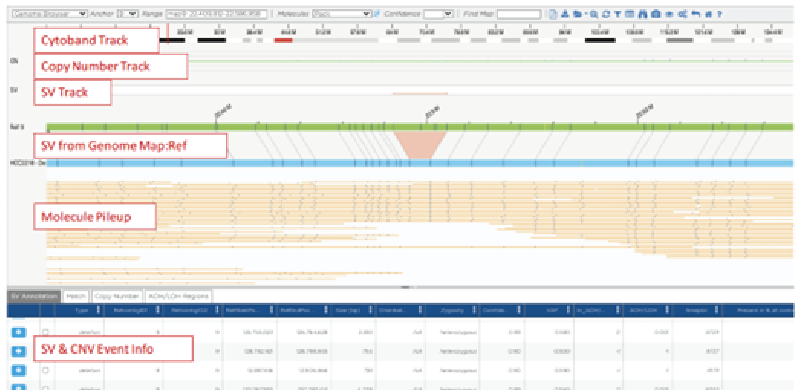Image resolution: width=801 pixels, height=391 pixels.
Task: Click the deletion bar in the SV track
Action: (x=420, y=94)
